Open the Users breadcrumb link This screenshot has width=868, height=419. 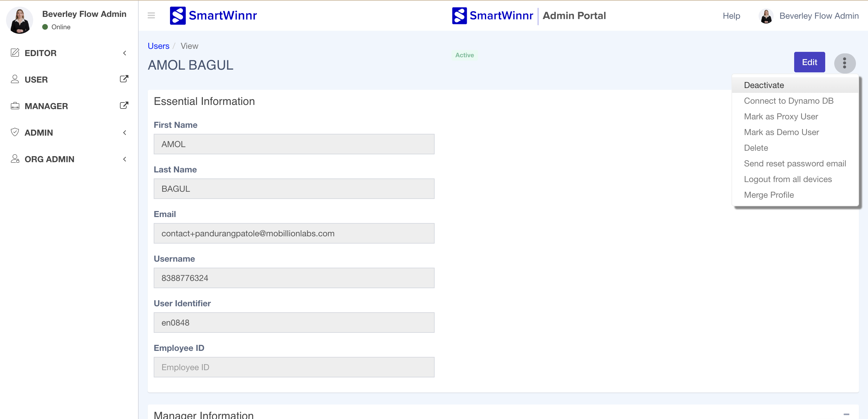point(158,46)
